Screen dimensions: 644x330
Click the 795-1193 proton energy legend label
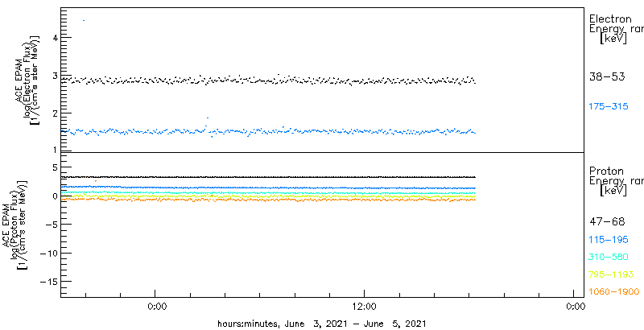612,274
